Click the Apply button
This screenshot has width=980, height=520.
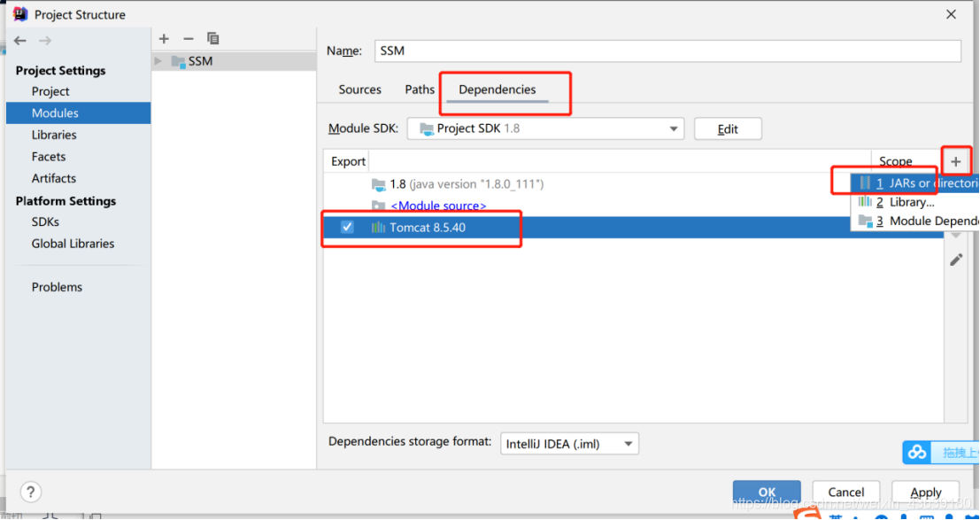(926, 492)
